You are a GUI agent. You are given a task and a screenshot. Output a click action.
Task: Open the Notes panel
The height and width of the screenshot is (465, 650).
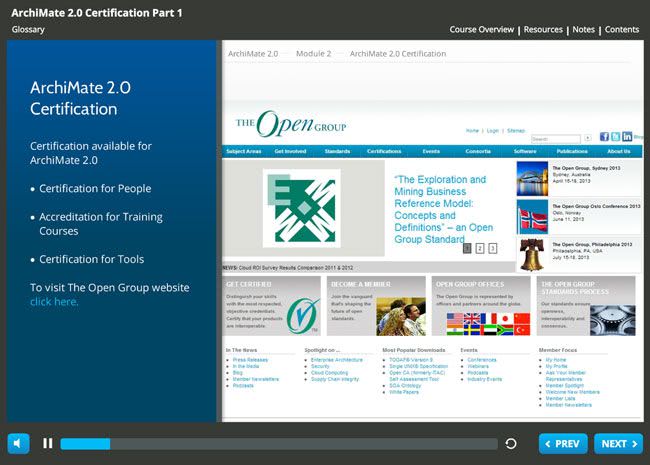tap(583, 29)
